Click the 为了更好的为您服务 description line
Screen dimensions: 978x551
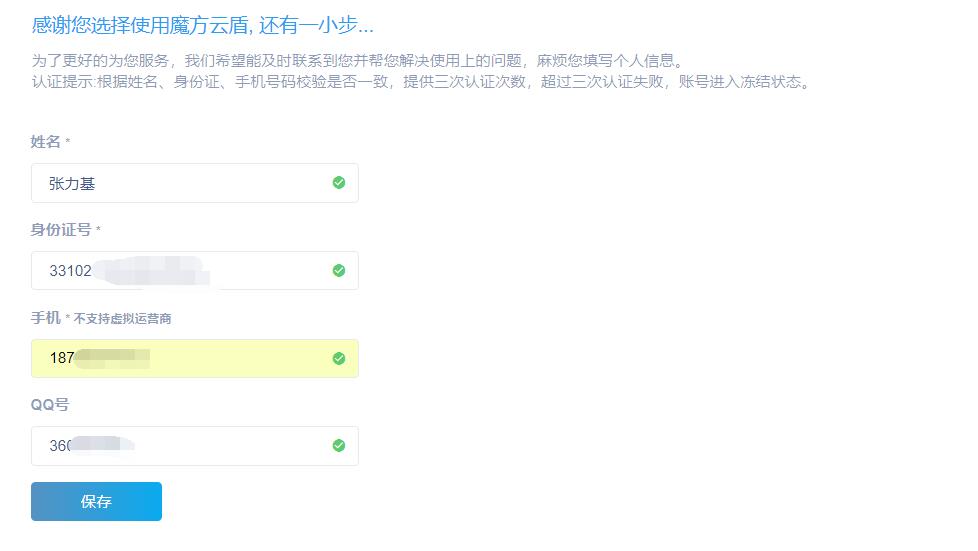358,61
